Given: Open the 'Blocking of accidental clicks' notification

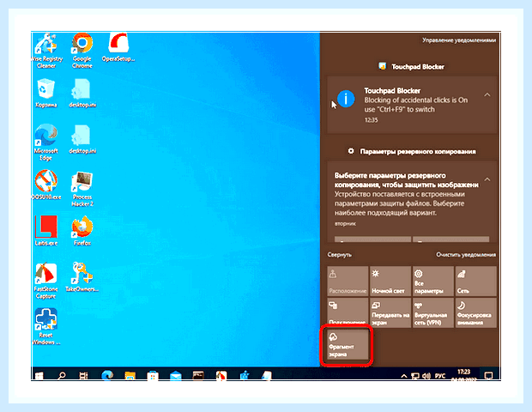Looking at the screenshot, I should (412, 106).
